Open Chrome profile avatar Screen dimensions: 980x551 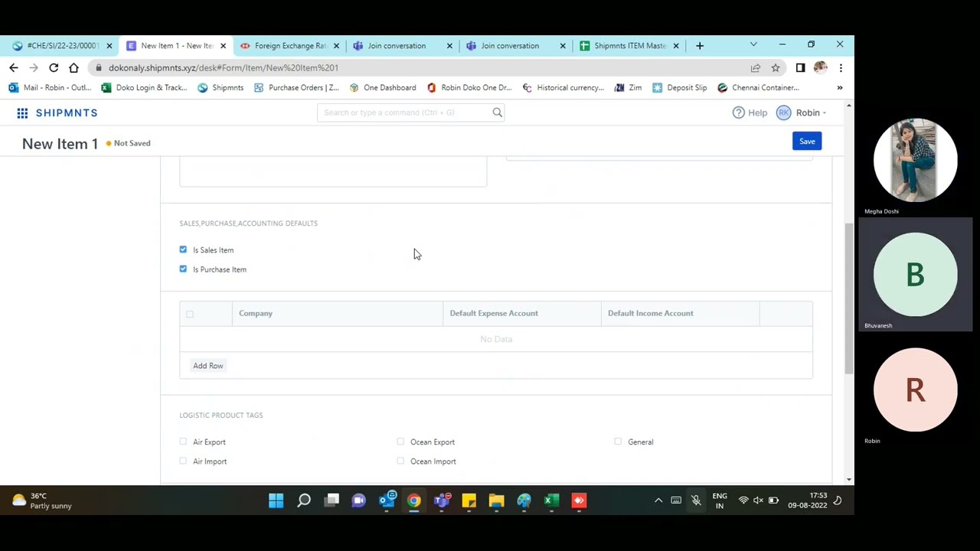click(x=821, y=67)
